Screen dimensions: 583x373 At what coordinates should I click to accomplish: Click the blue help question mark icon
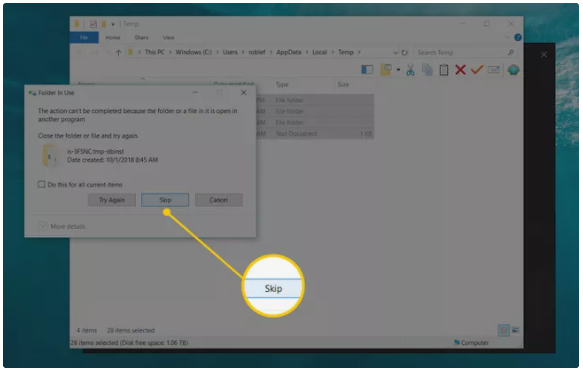pyautogui.click(x=518, y=37)
